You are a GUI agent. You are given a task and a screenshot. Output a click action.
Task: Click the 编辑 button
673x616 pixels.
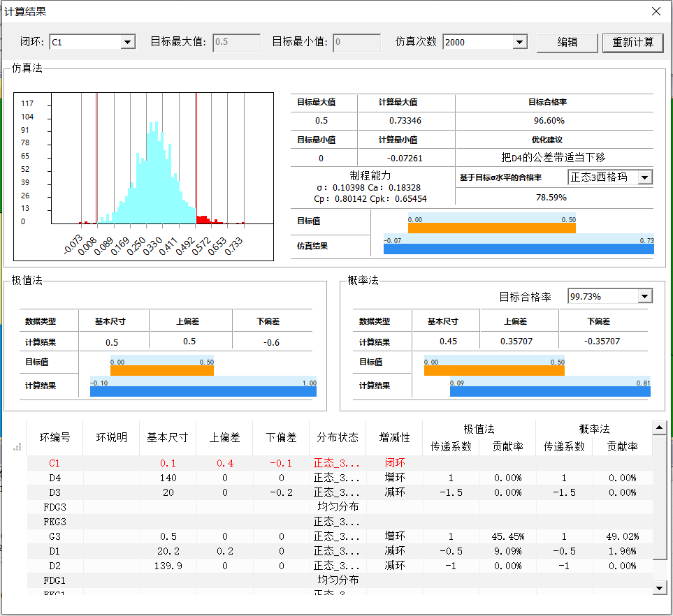pos(567,43)
